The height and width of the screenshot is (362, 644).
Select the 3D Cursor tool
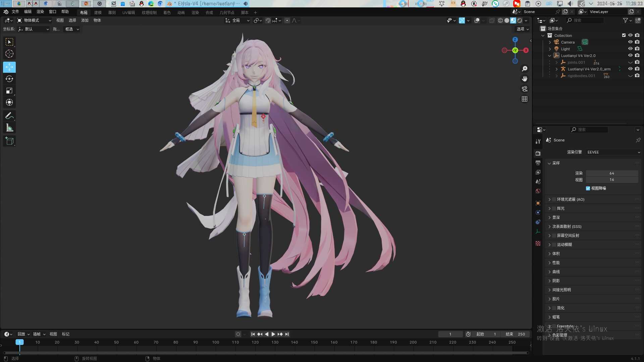tap(9, 54)
